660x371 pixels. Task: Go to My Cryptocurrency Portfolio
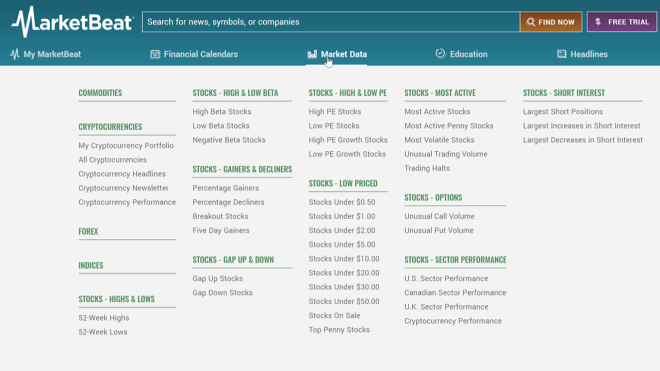pyautogui.click(x=126, y=145)
